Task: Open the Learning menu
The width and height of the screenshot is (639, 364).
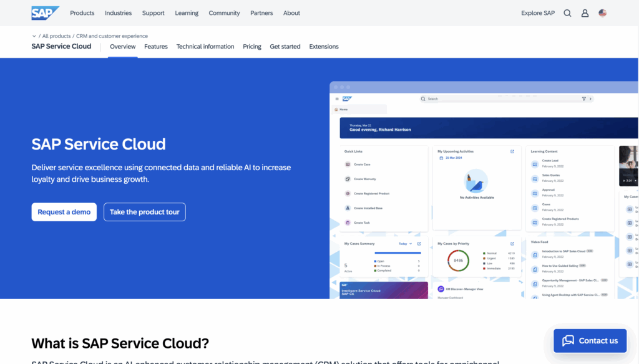Action: click(x=187, y=13)
